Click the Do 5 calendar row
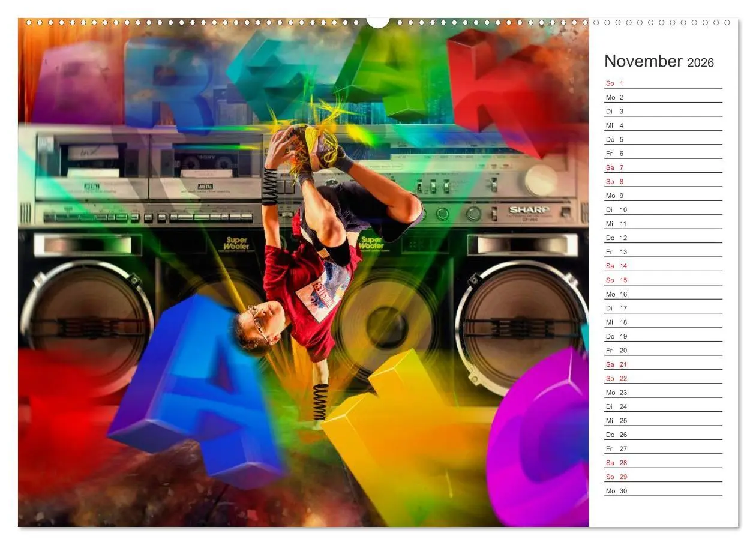This screenshot has width=756, height=545. [x=663, y=140]
